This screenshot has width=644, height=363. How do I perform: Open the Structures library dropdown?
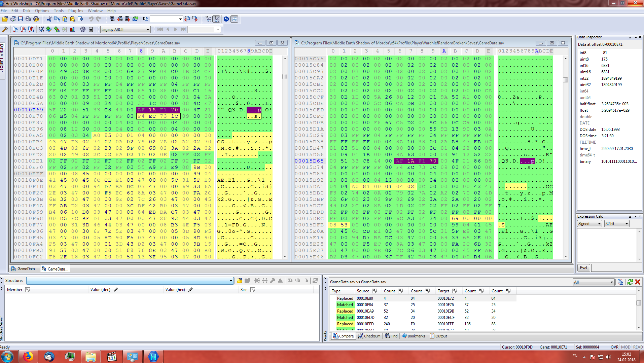pyautogui.click(x=231, y=281)
